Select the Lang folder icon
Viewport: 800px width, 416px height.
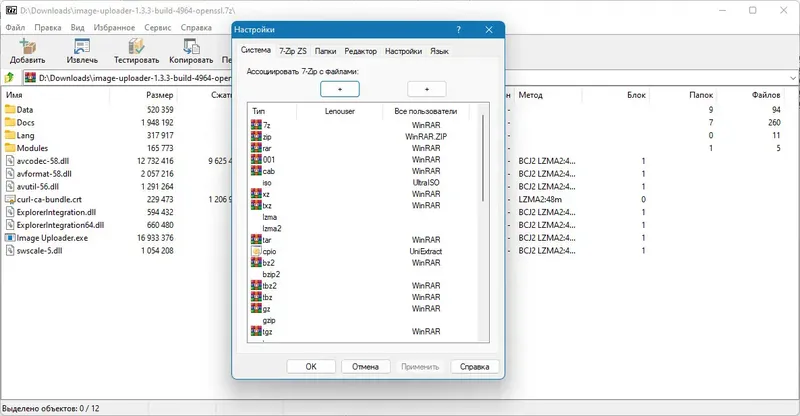point(10,135)
